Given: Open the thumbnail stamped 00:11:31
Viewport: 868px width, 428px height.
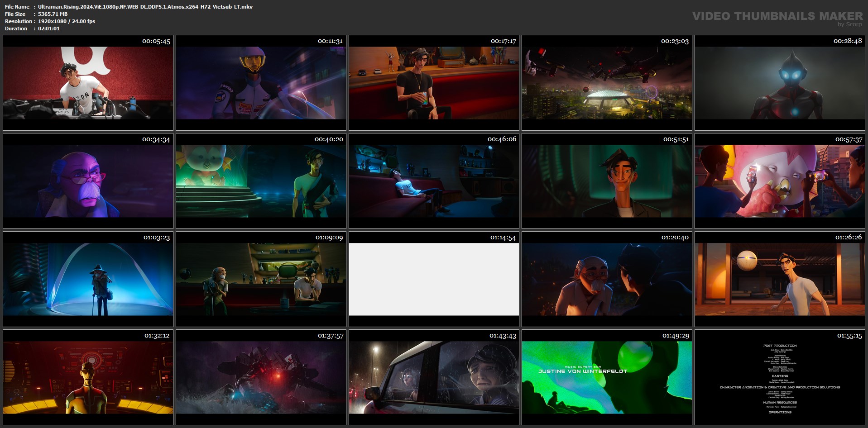Looking at the screenshot, I should coord(261,83).
